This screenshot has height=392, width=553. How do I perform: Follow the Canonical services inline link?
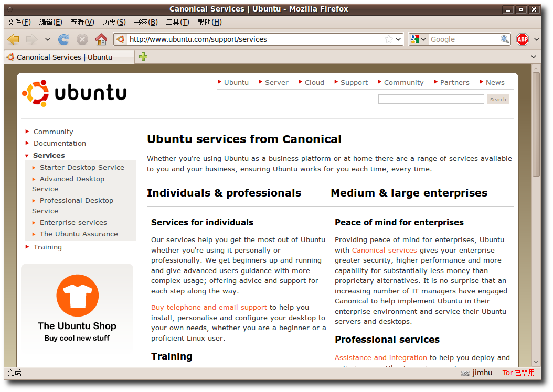(x=385, y=251)
